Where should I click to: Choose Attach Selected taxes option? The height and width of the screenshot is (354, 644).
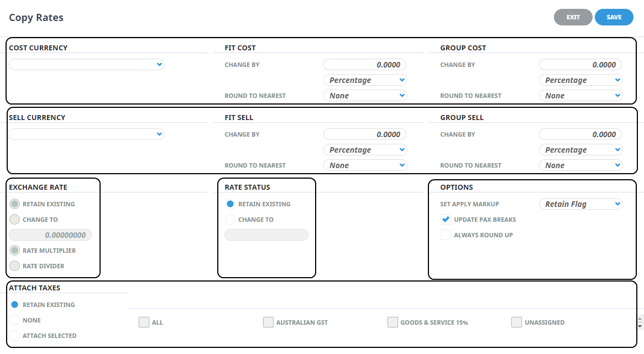click(15, 336)
